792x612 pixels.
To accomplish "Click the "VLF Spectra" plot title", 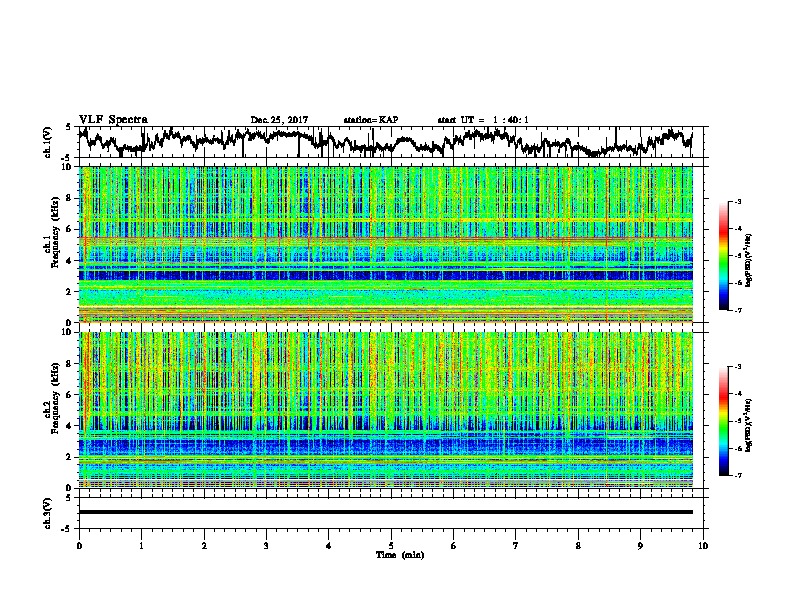I will (113, 120).
